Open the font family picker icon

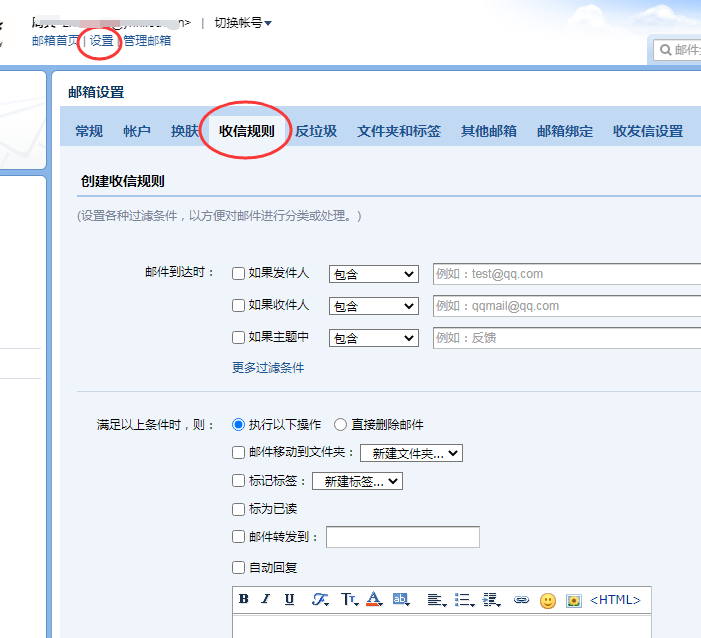pyautogui.click(x=320, y=600)
